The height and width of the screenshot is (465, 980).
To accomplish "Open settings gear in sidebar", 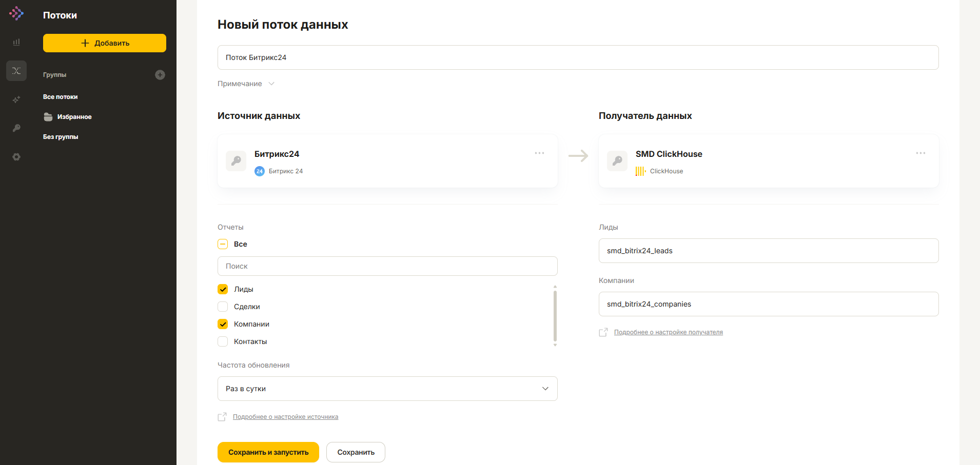I will (x=16, y=157).
